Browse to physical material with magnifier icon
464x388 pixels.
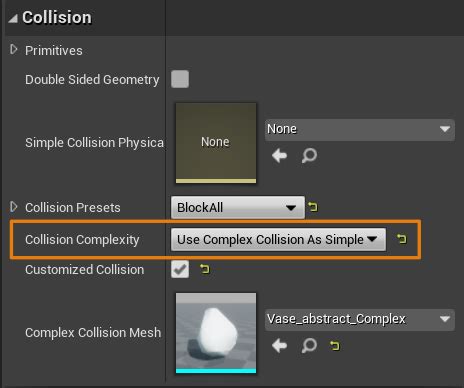309,156
